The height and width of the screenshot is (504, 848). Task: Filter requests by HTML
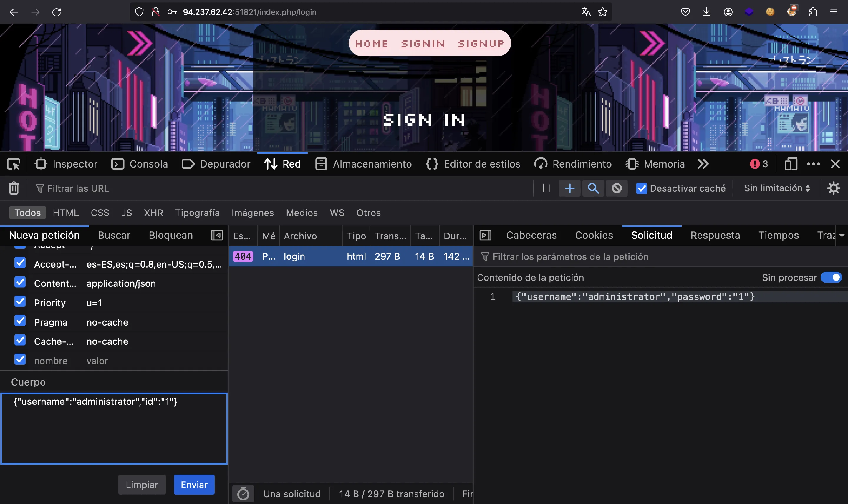pos(66,213)
